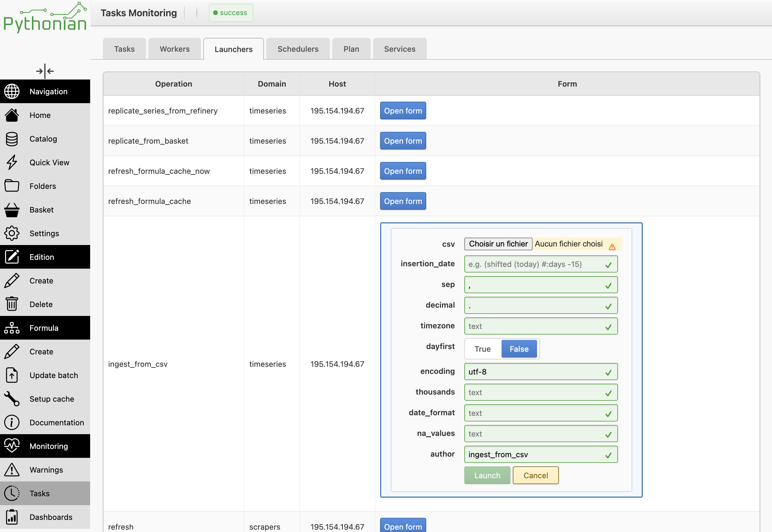
Task: Open the Basket icon in the sidebar
Action: [x=12, y=210]
